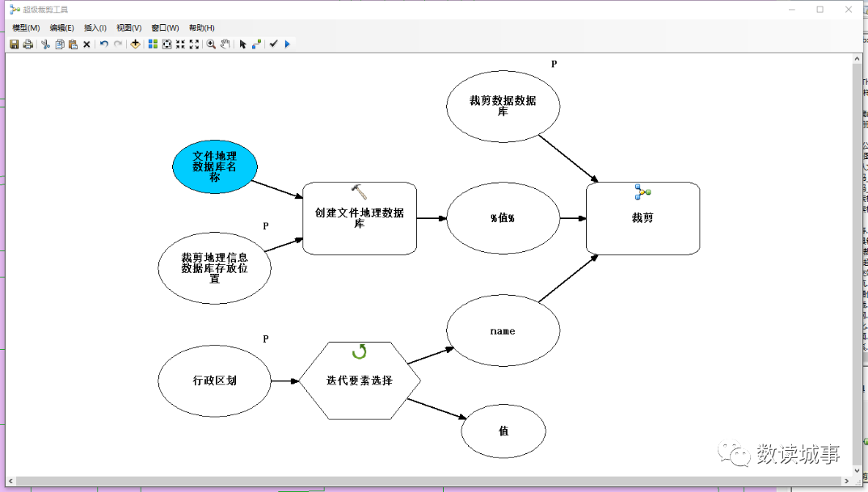Click the vertical scrollbar down arrow
Image resolution: width=868 pixels, height=492 pixels.
pyautogui.click(x=857, y=472)
